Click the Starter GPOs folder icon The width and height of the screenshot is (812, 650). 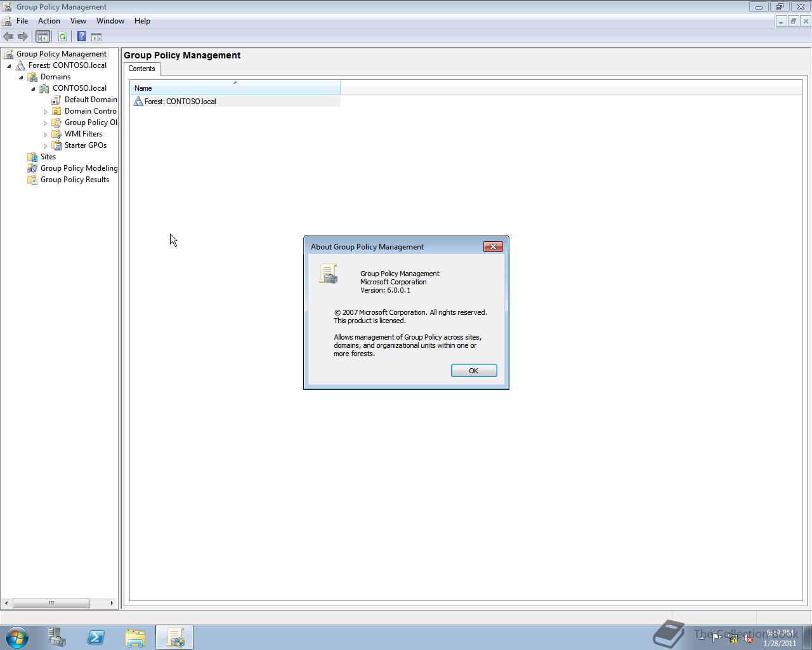[56, 145]
